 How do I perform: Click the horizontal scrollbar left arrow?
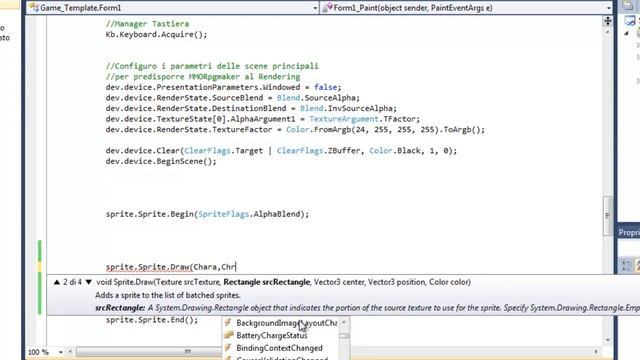pyautogui.click(x=70, y=351)
